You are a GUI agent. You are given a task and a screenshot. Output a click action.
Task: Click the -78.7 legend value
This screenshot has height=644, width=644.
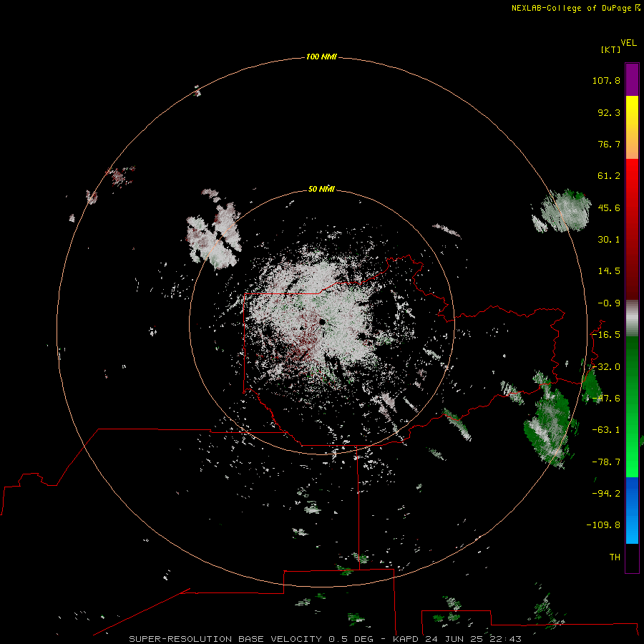[x=606, y=462]
